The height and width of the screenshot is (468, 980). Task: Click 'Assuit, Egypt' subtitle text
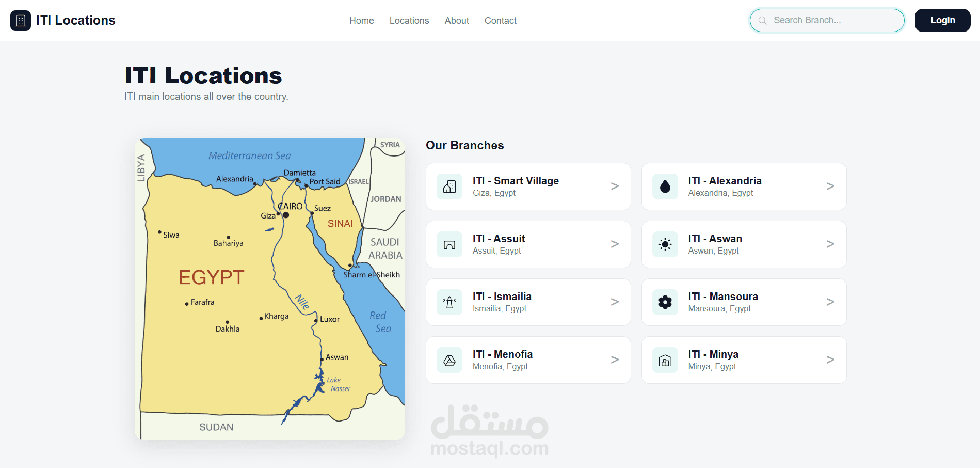click(x=496, y=251)
